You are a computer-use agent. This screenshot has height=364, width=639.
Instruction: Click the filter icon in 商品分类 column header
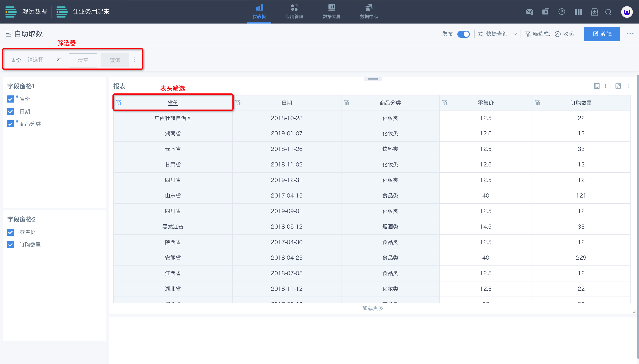click(346, 103)
